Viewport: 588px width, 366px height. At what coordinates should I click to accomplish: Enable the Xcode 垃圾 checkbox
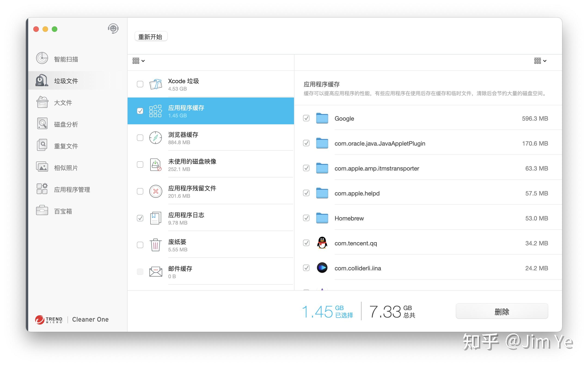[140, 84]
